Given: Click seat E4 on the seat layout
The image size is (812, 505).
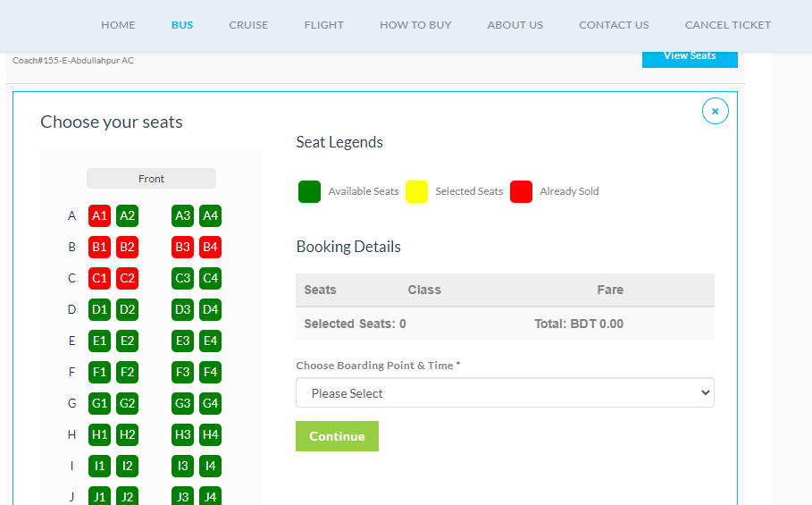Looking at the screenshot, I should (x=210, y=341).
